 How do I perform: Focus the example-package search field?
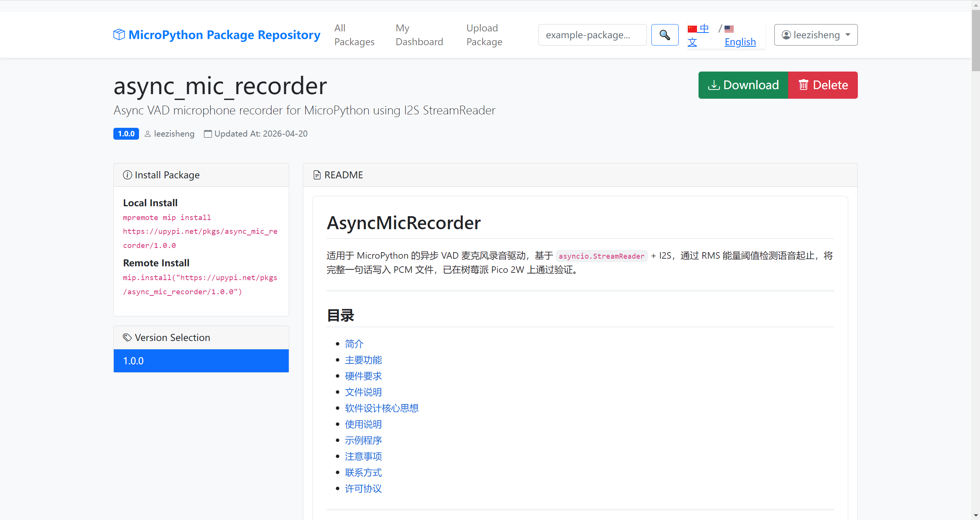coord(592,35)
